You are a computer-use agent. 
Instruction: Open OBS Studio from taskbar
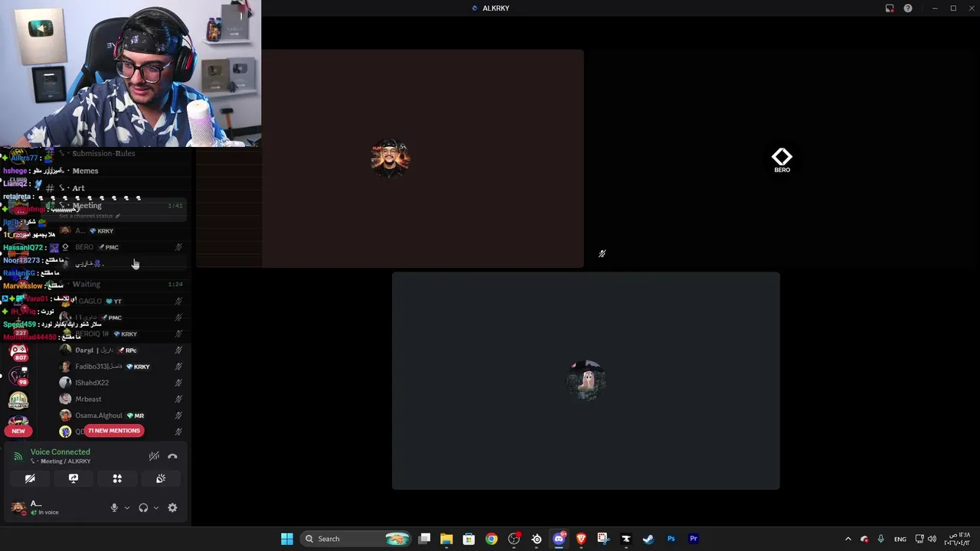[x=514, y=539]
